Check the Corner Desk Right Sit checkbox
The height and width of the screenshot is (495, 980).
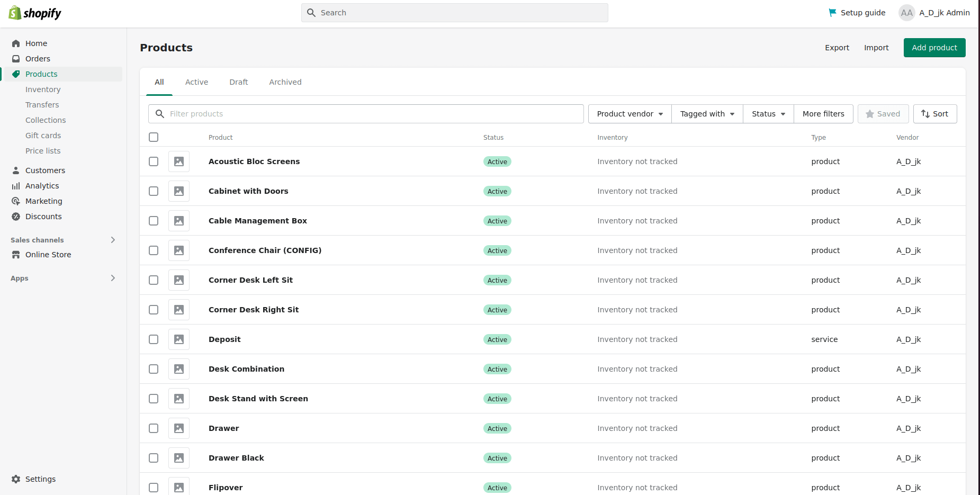pos(154,310)
